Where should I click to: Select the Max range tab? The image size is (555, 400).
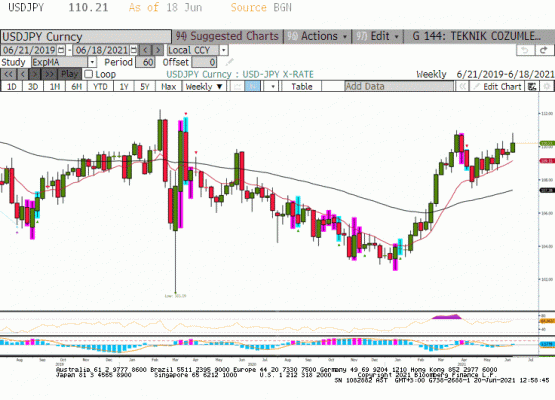click(168, 86)
